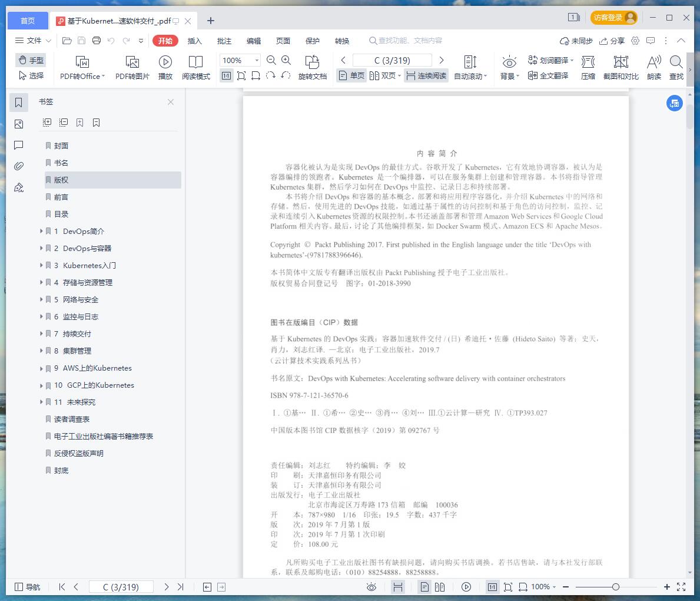
Task: Open bookmark 前言
Action: coord(61,197)
